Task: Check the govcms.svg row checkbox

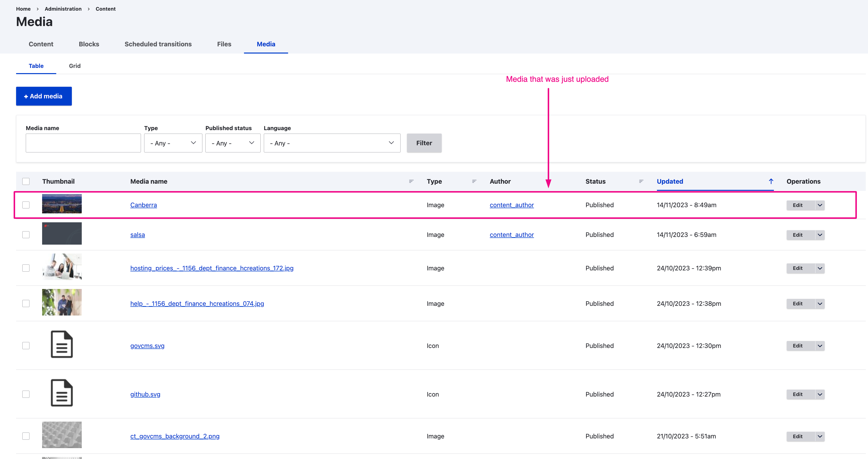Action: [x=26, y=345]
